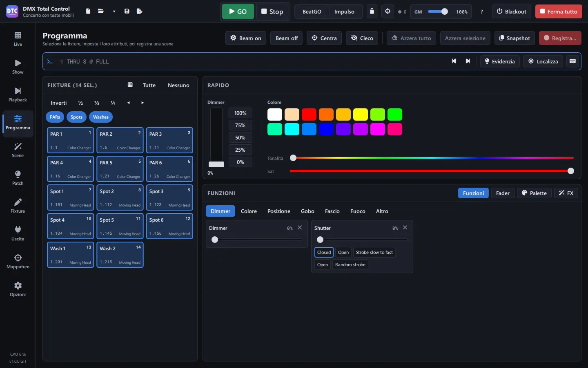Step to the previous selection with the left arrow
Image resolution: width=588 pixels, height=368 pixels.
pyautogui.click(x=128, y=103)
